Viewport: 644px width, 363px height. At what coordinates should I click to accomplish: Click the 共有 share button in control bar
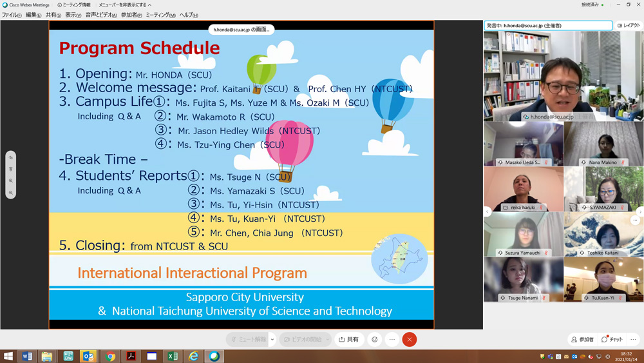[x=348, y=340]
